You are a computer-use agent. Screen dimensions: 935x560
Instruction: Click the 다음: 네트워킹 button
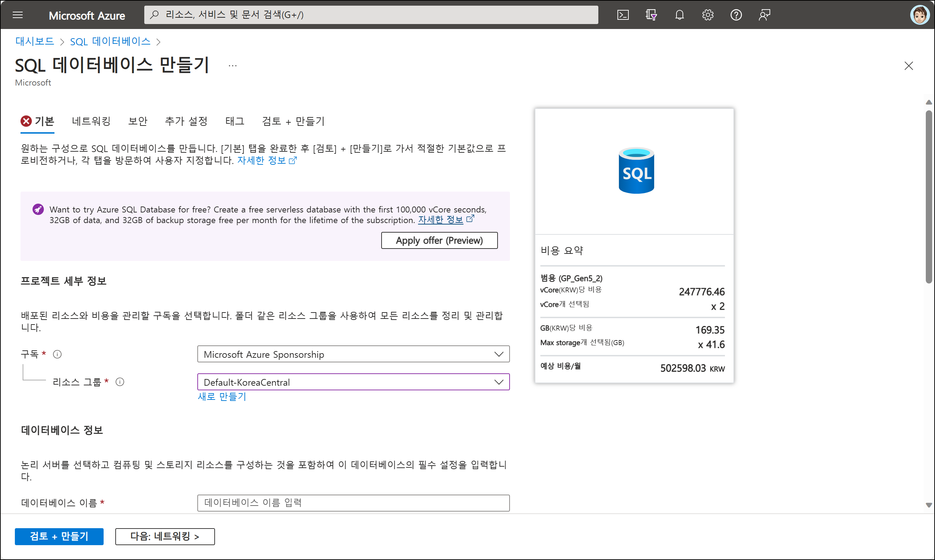165,536
